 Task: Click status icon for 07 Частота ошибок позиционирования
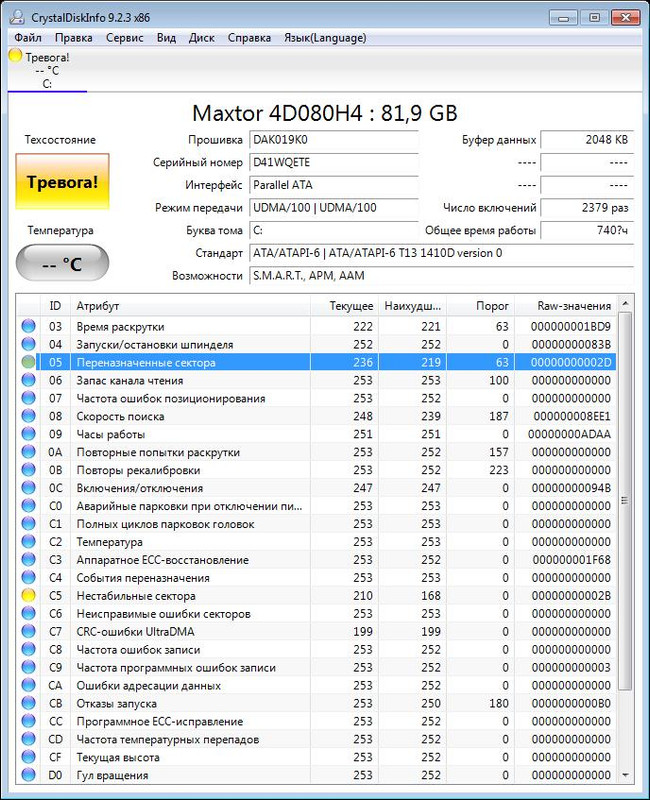tap(29, 398)
